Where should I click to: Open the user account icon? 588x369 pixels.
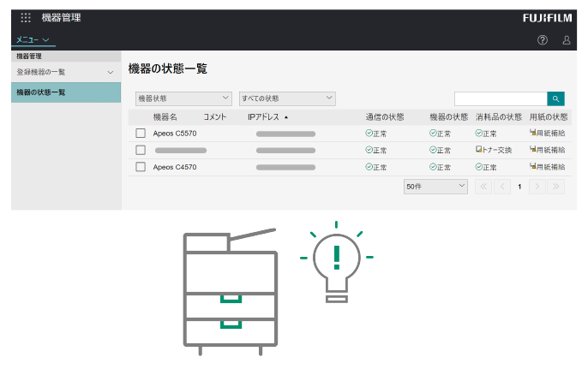(567, 39)
